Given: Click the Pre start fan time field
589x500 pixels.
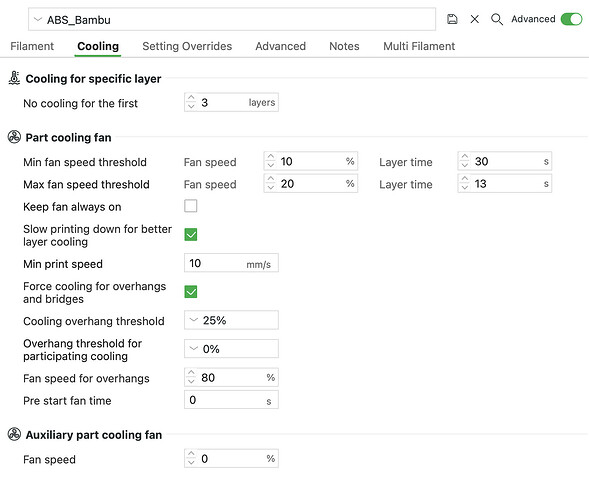Looking at the screenshot, I should tap(231, 400).
